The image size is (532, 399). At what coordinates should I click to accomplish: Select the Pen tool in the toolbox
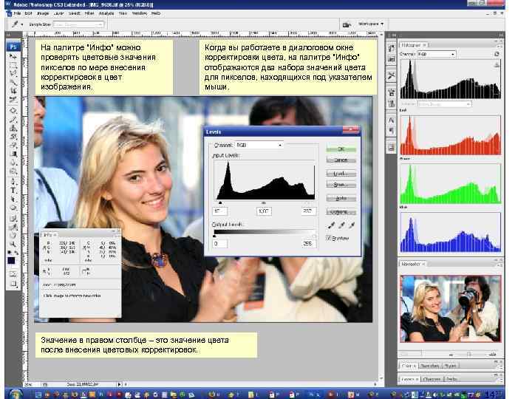tap(13, 181)
